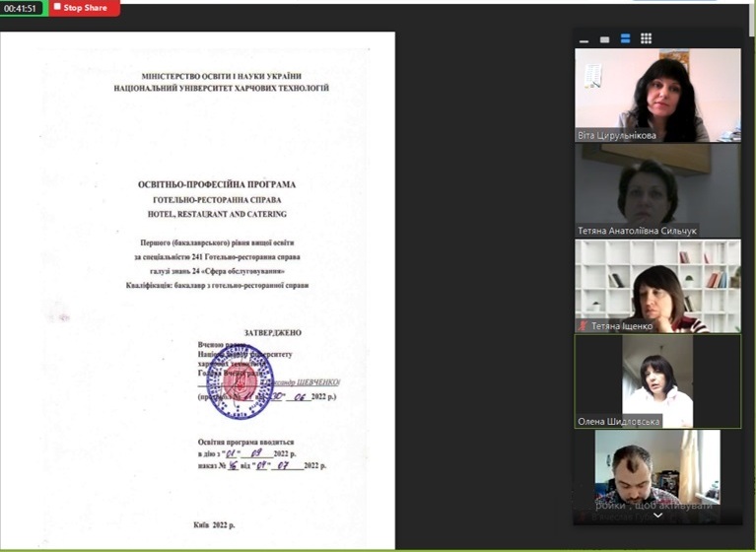Select the vertical strip video layout icon
756x552 pixels.
coord(625,38)
